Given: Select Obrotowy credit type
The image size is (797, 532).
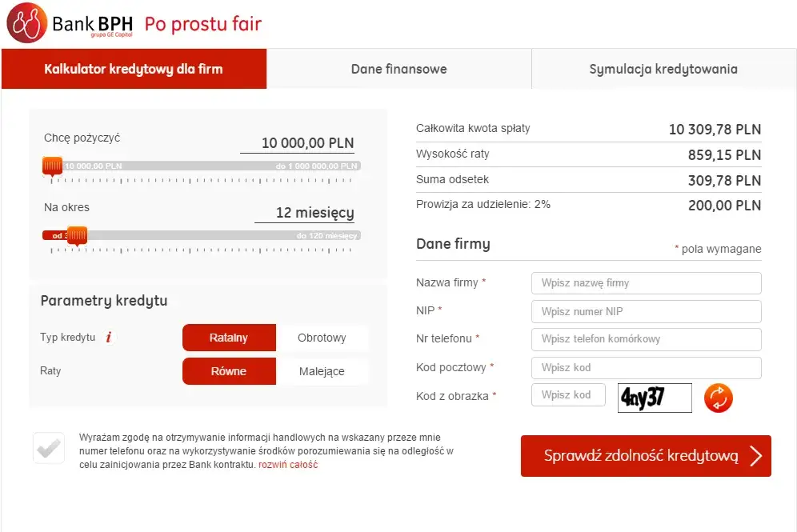Looking at the screenshot, I should pyautogui.click(x=322, y=338).
